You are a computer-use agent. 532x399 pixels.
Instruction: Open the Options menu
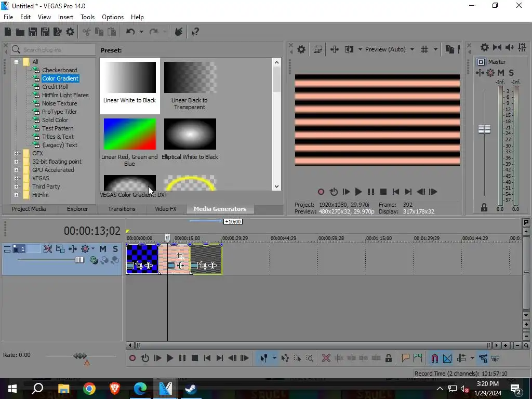click(113, 17)
